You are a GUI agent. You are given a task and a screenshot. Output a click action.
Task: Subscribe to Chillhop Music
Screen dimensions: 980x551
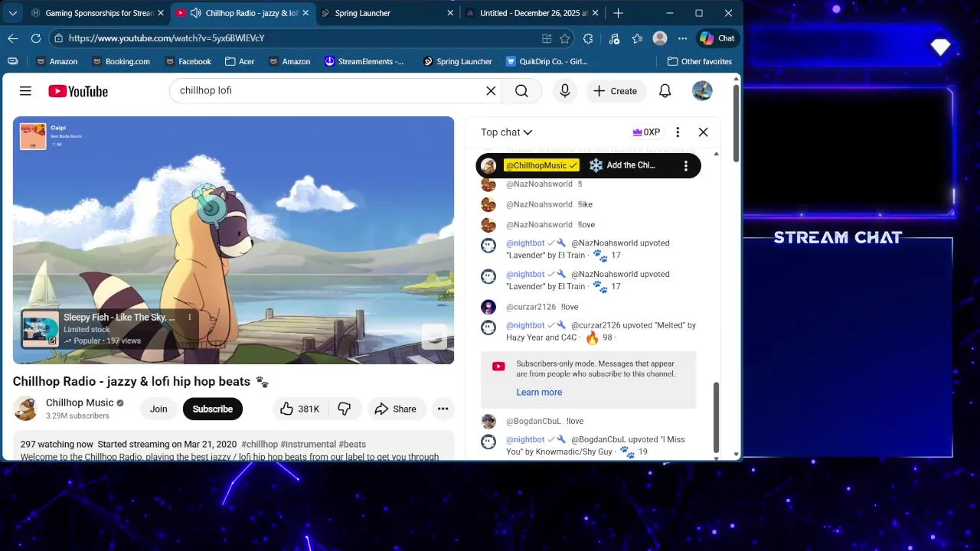(213, 409)
